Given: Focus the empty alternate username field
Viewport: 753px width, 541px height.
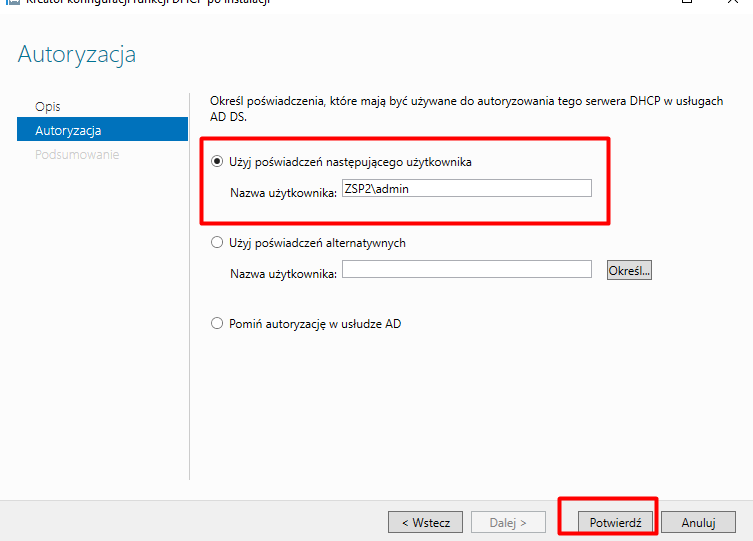Looking at the screenshot, I should 466,269.
